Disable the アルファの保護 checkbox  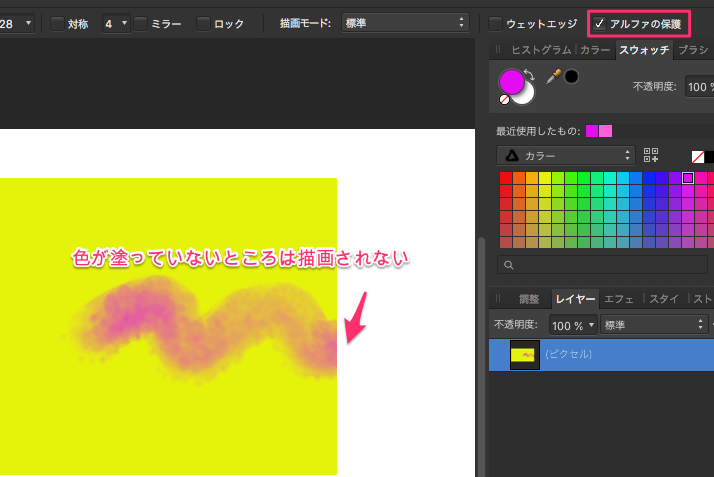(599, 23)
